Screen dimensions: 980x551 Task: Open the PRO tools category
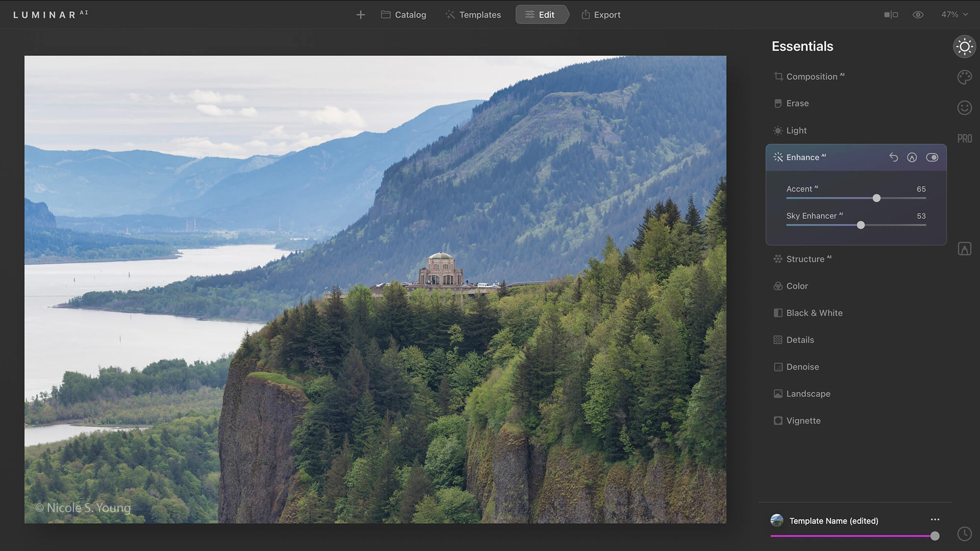964,139
